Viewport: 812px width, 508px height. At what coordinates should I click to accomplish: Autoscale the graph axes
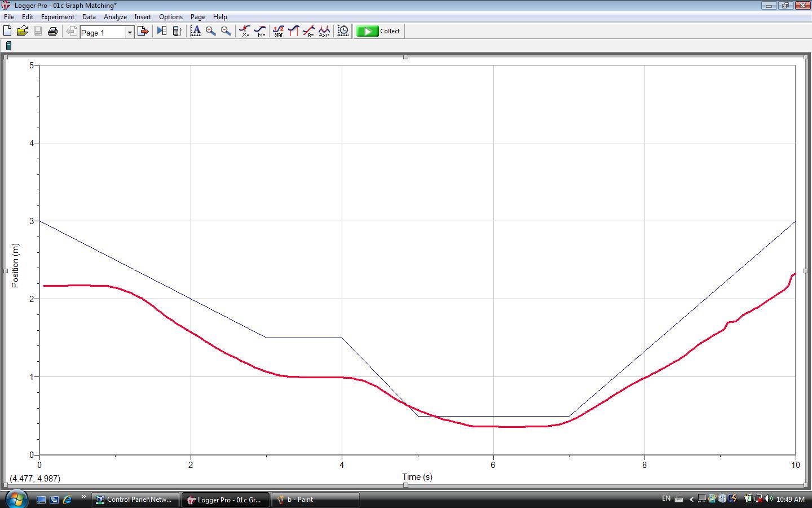coord(196,31)
